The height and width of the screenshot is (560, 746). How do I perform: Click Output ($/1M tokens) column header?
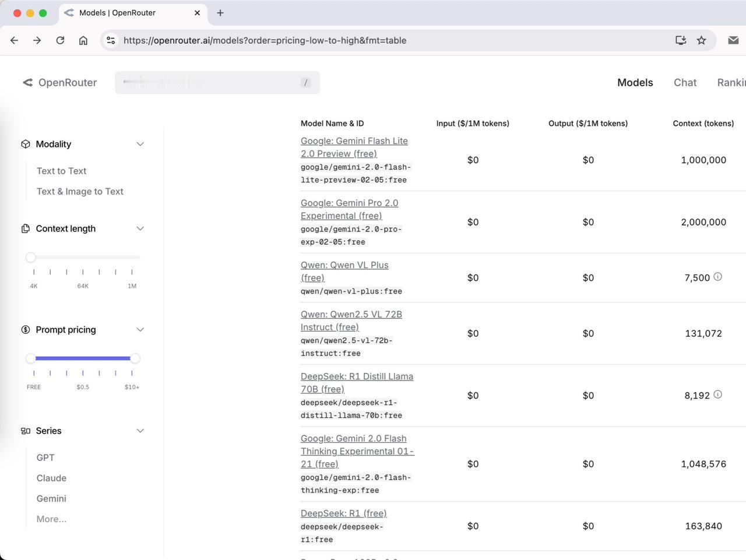coord(588,124)
